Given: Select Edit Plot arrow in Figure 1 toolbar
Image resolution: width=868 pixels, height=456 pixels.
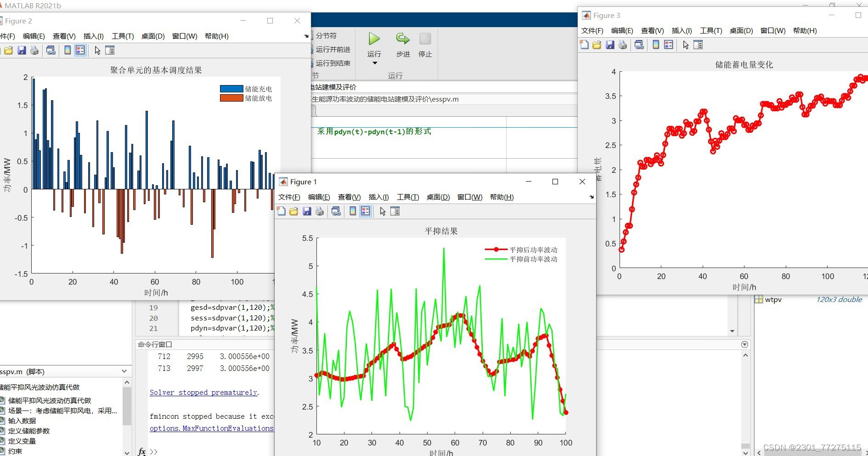Looking at the screenshot, I should pyautogui.click(x=383, y=211).
